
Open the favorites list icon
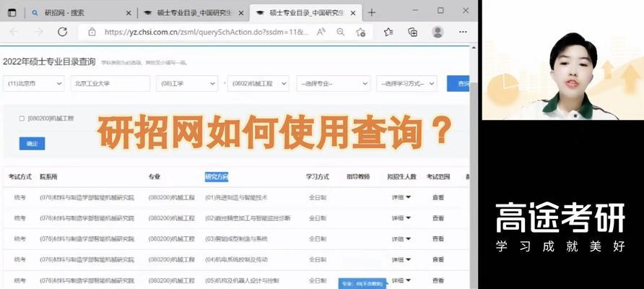(x=388, y=32)
